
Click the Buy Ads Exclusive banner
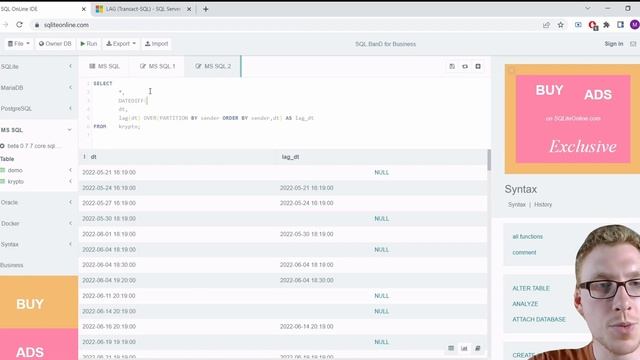(x=572, y=119)
